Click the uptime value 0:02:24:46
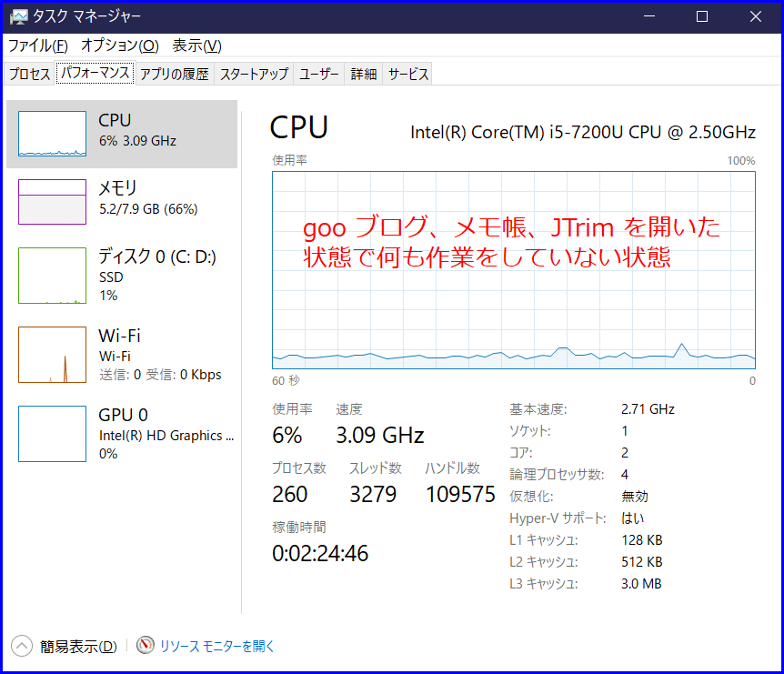The image size is (784, 674). pyautogui.click(x=320, y=554)
